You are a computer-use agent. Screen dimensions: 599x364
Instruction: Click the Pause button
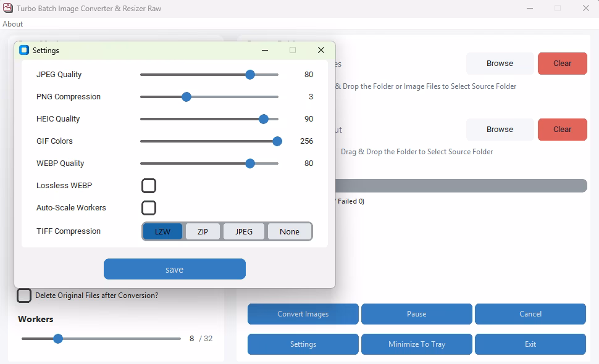(416, 314)
